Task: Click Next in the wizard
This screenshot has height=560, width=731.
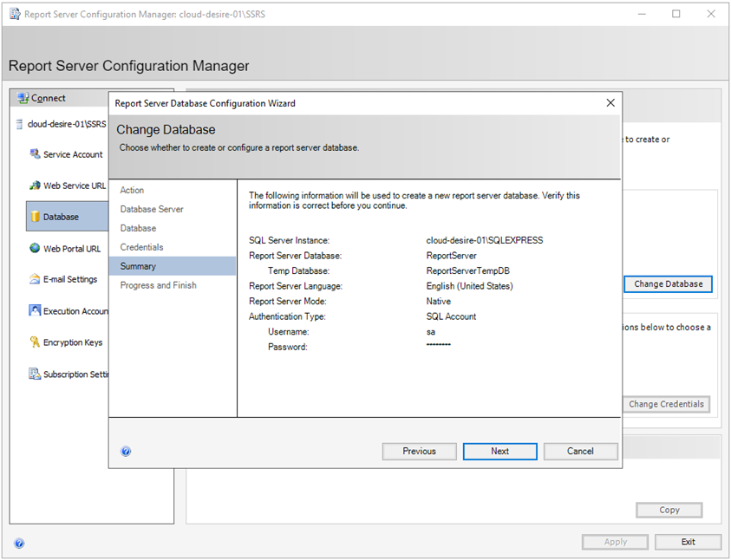Action: coord(499,452)
